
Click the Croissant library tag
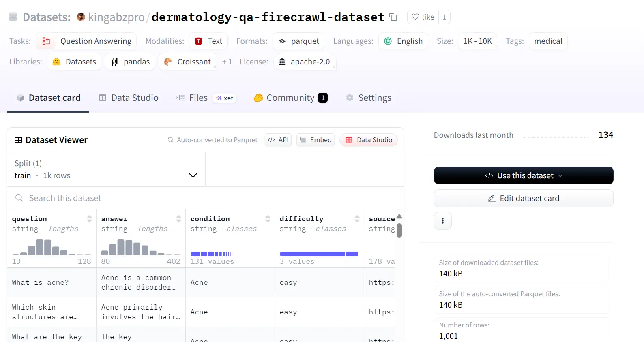click(188, 62)
